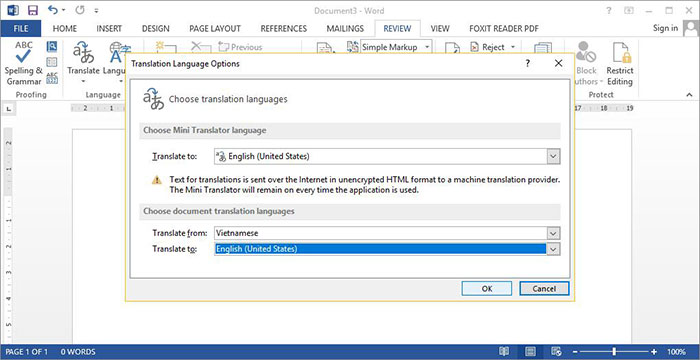Open Customize Quick Access Toolbar dropdown
The image size is (700, 360).
96,11
